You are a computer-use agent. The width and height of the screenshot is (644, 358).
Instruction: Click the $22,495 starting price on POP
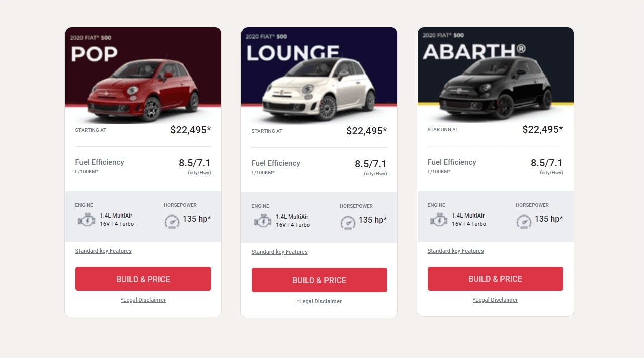click(190, 130)
